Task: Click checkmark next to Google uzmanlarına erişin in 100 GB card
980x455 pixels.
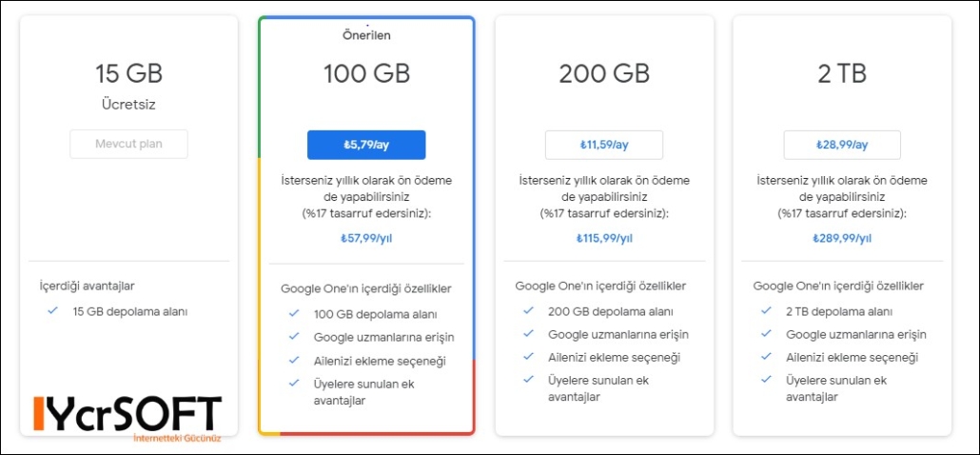Action: click(x=294, y=336)
